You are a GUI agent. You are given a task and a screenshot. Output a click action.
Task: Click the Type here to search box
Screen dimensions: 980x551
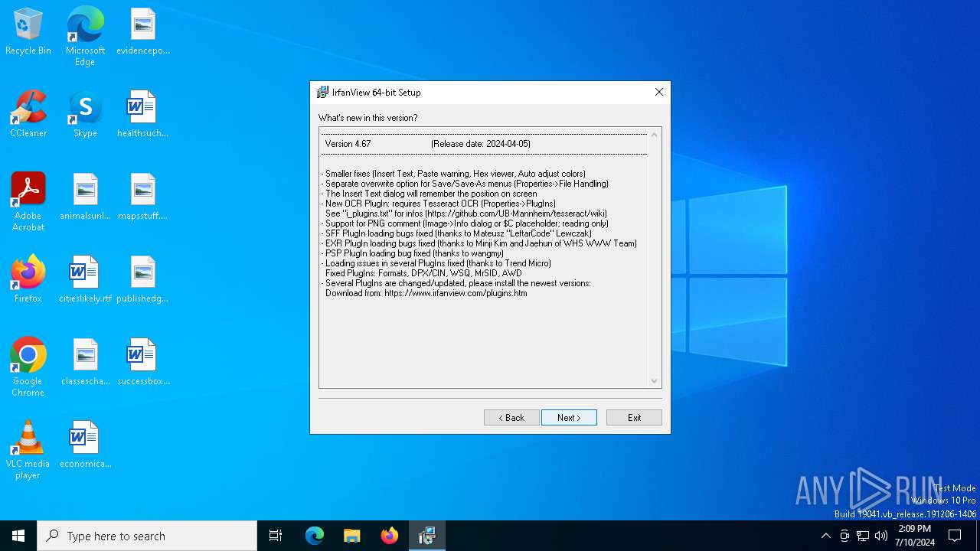click(x=147, y=536)
